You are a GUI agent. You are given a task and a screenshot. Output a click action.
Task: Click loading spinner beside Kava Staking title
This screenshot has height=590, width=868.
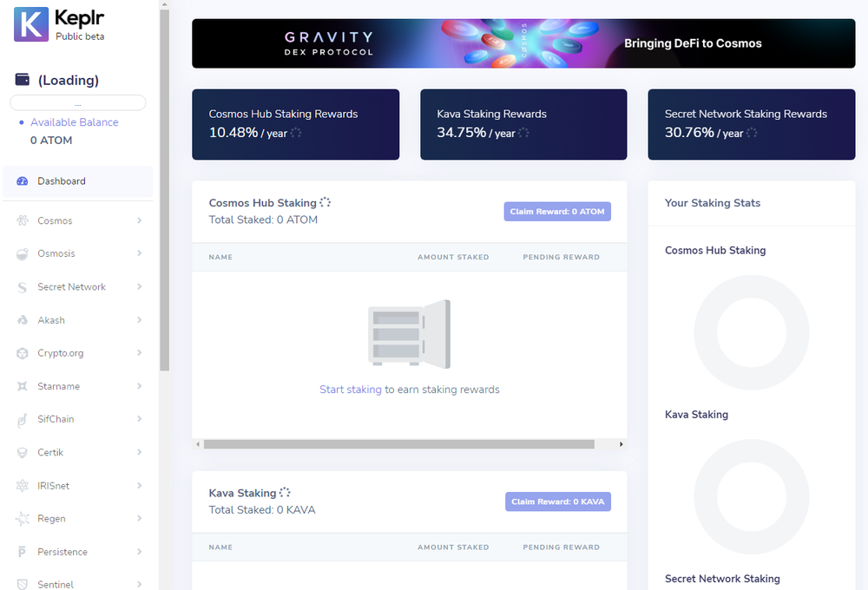285,492
